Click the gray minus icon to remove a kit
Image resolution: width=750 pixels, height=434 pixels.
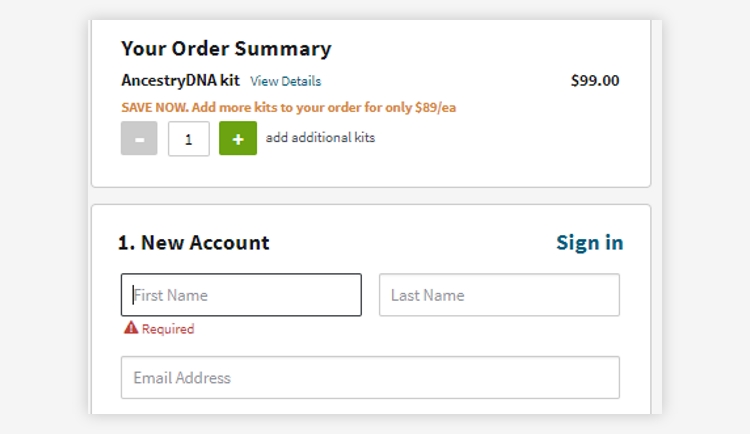139,138
